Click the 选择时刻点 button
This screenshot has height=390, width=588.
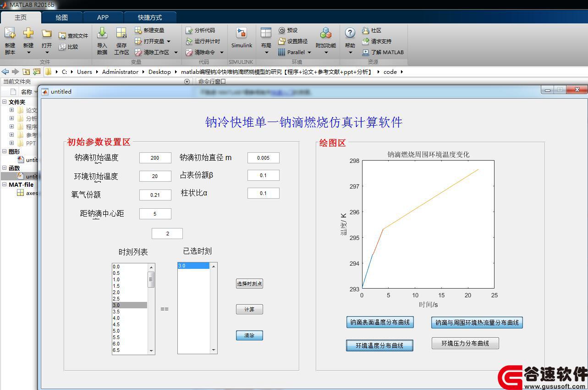tap(249, 284)
